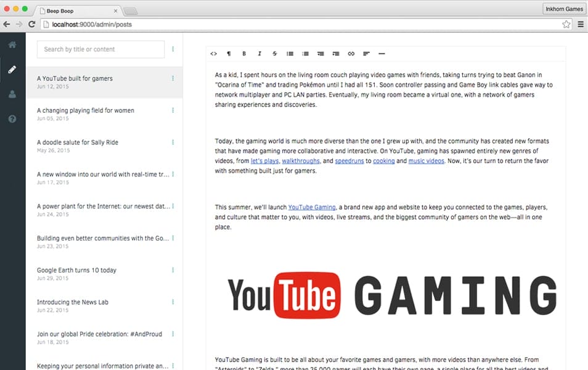Select the 'A doodle salute for Sally Ride' post

[x=78, y=142]
